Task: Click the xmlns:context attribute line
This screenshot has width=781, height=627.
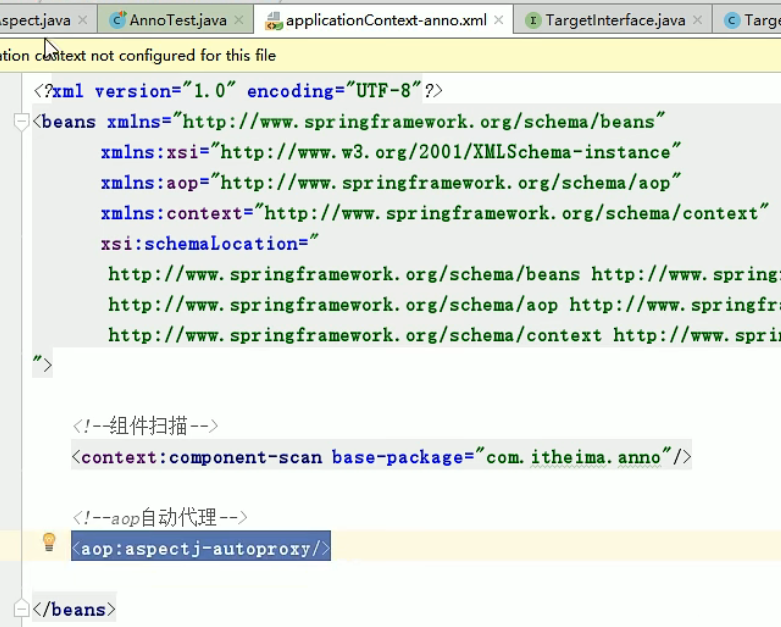Action: 434,213
